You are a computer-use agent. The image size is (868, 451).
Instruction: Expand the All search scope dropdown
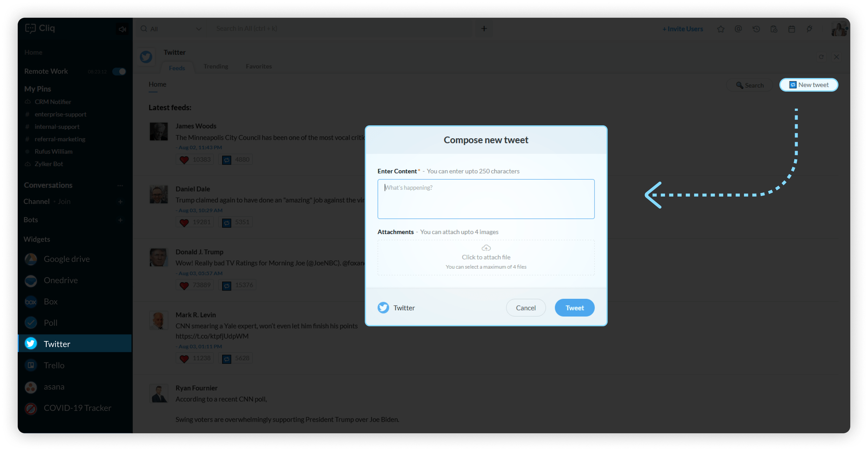(199, 29)
